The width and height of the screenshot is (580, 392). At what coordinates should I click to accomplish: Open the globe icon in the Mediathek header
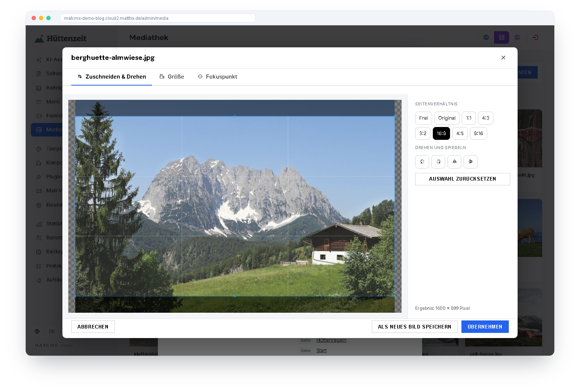pyautogui.click(x=486, y=37)
